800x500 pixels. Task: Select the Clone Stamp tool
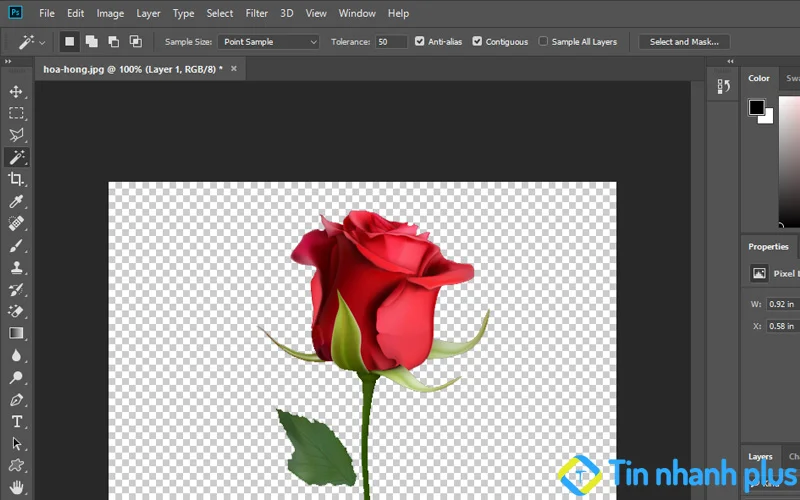pos(16,267)
